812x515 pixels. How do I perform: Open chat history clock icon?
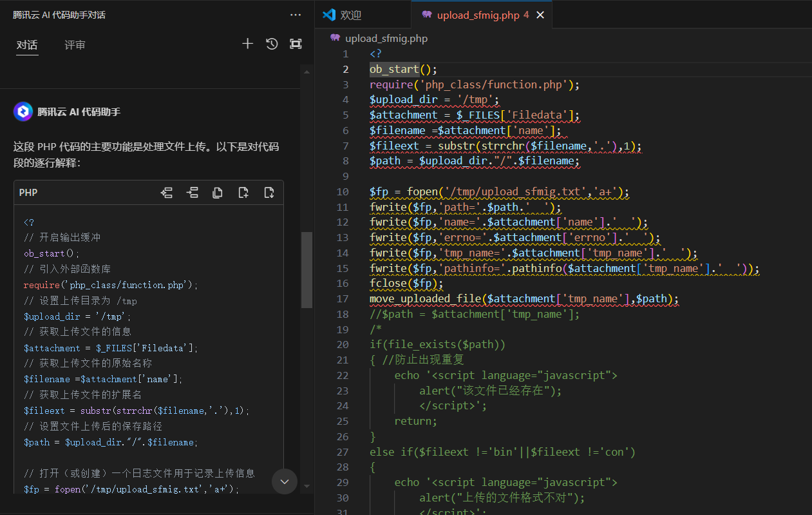click(x=272, y=44)
